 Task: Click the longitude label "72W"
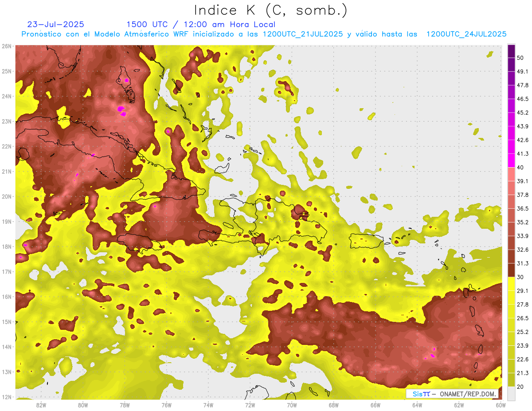click(x=250, y=405)
